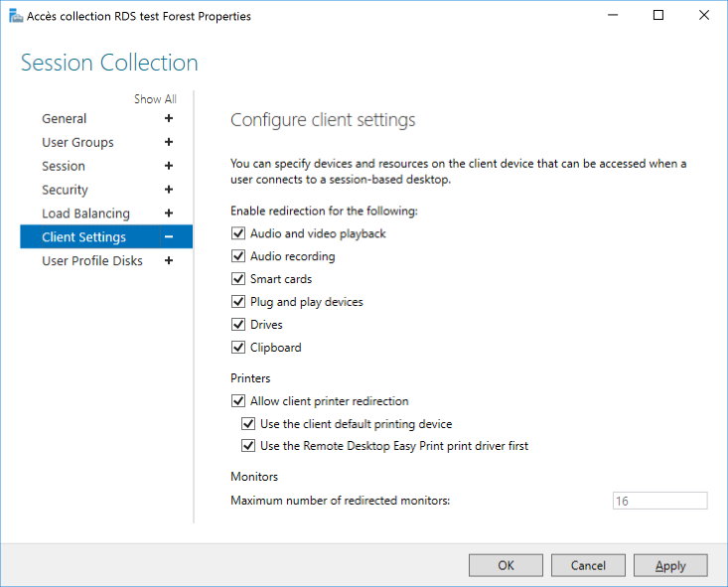Expand the Load Balancing plus icon
Viewport: 728px width, 587px height.
pyautogui.click(x=169, y=214)
